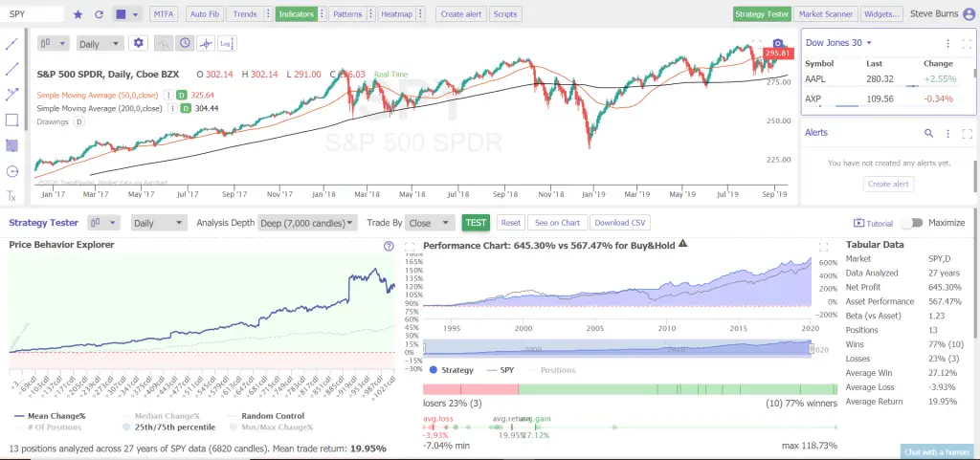
Task: Click the crosshair cursor icon
Action: click(x=205, y=43)
